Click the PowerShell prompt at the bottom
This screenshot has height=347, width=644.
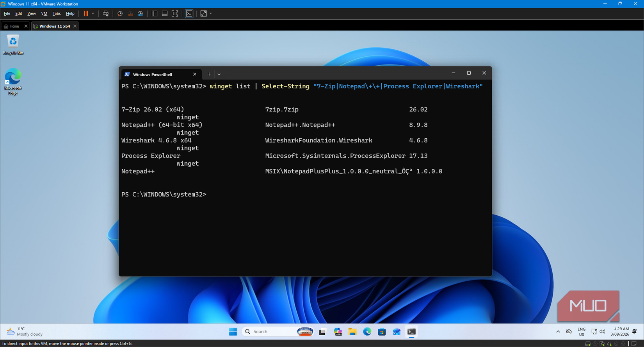(164, 194)
